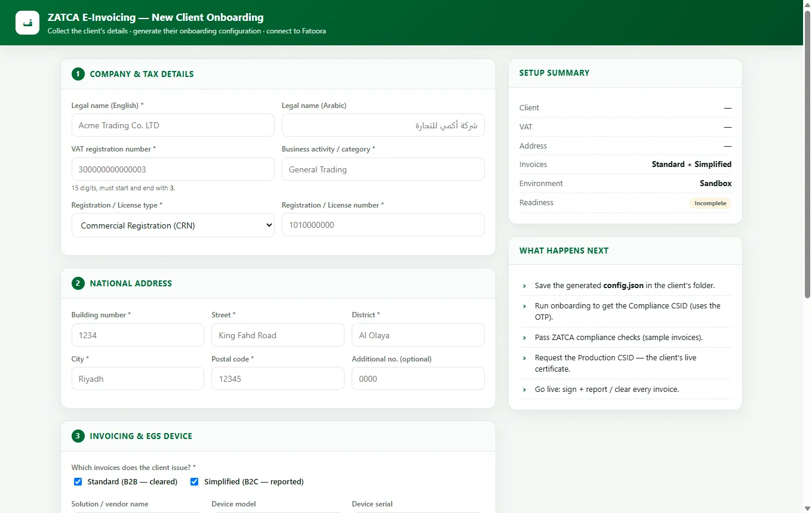812x513 pixels.
Task: Focus the City input field
Action: tap(138, 379)
